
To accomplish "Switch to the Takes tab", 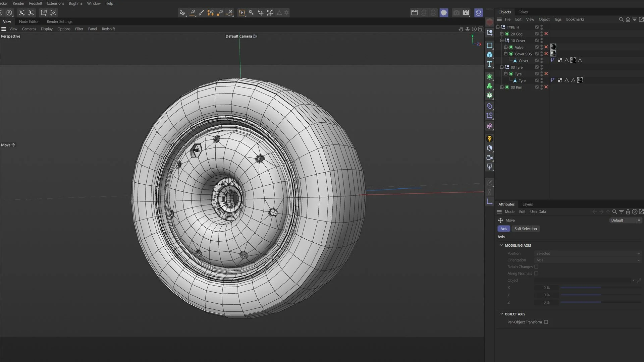I will (x=523, y=12).
